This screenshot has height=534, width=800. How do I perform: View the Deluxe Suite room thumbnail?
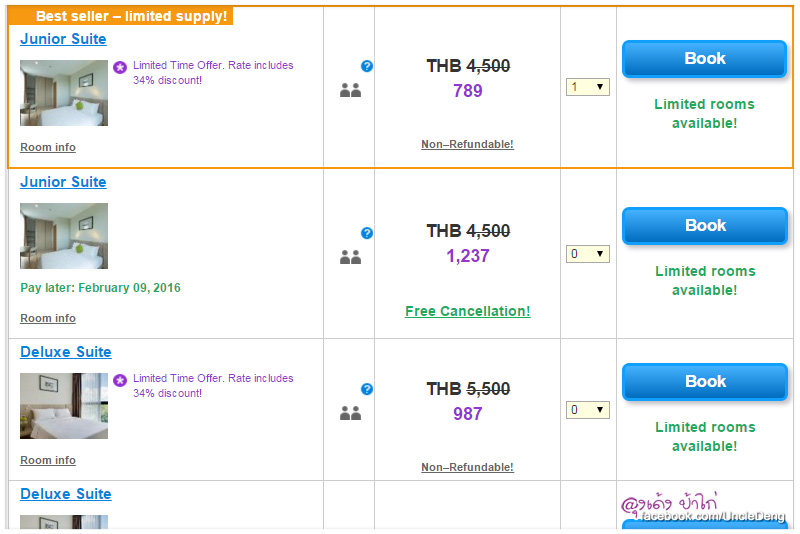pyautogui.click(x=64, y=406)
